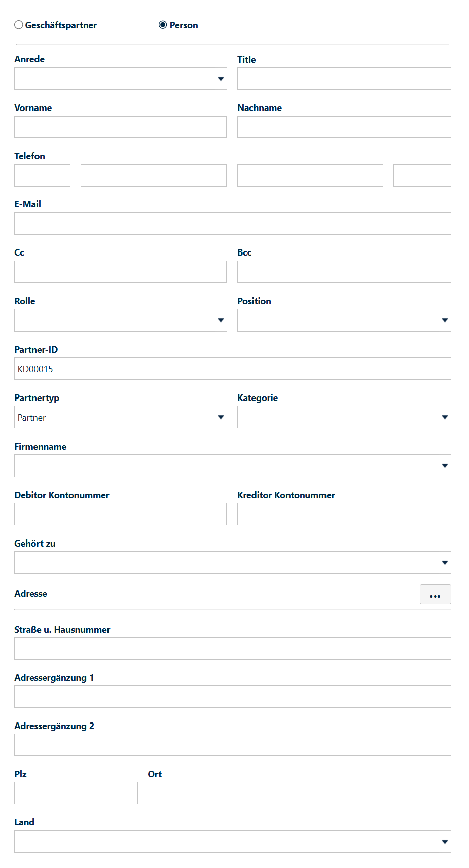469x868 pixels.
Task: Focus the Debitor Kontonummer field
Action: [121, 514]
